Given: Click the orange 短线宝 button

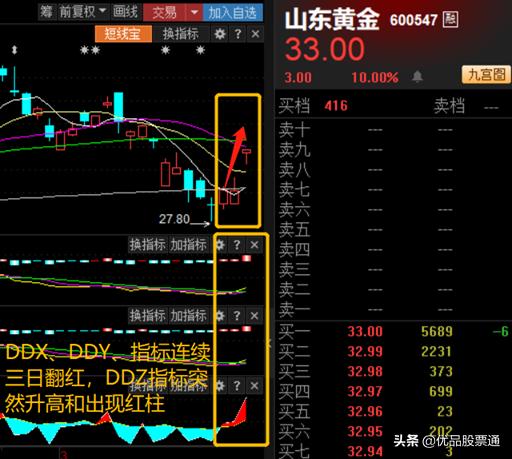Looking at the screenshot, I should pyautogui.click(x=123, y=34).
